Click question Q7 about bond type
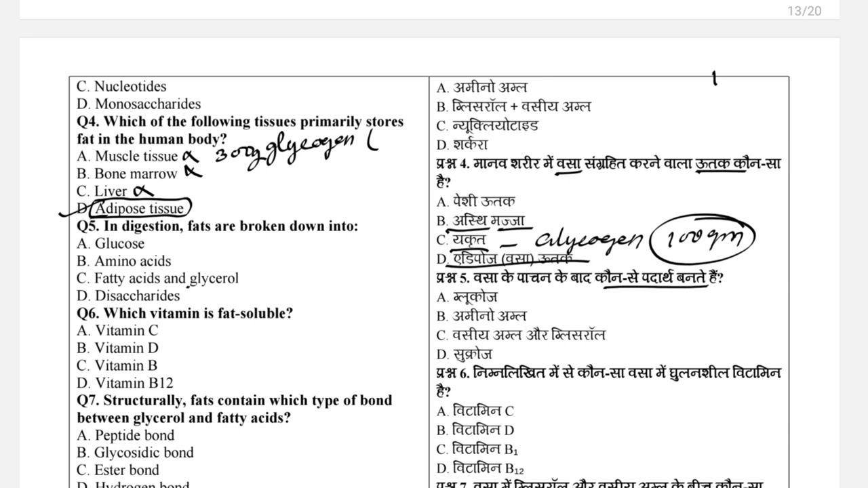The width and height of the screenshot is (868, 488). 235,409
